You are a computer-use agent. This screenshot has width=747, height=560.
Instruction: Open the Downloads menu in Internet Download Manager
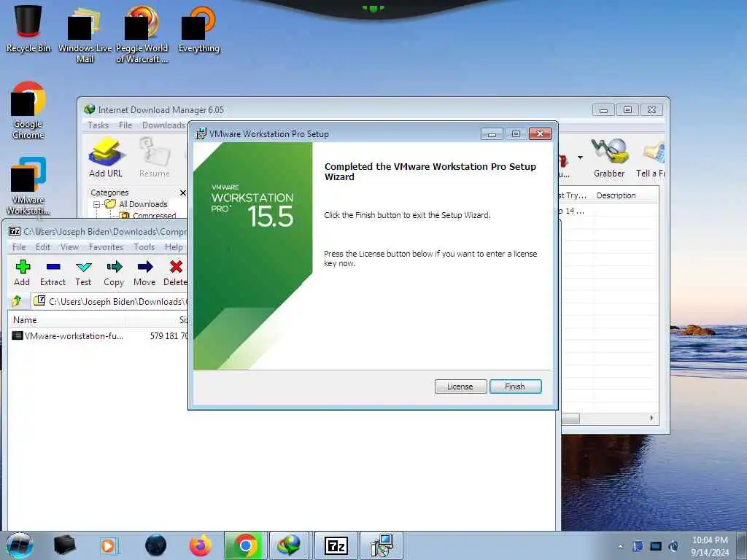(x=163, y=125)
